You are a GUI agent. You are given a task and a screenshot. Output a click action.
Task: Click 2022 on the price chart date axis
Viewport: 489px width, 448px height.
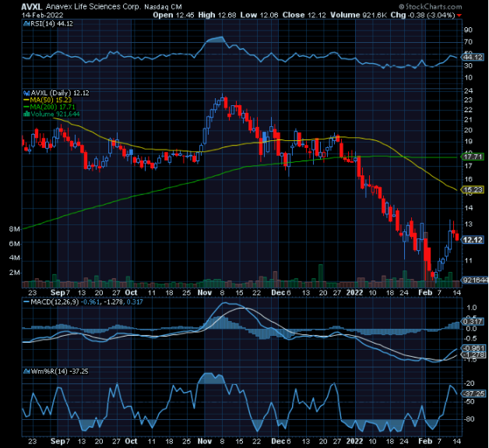[355, 293]
